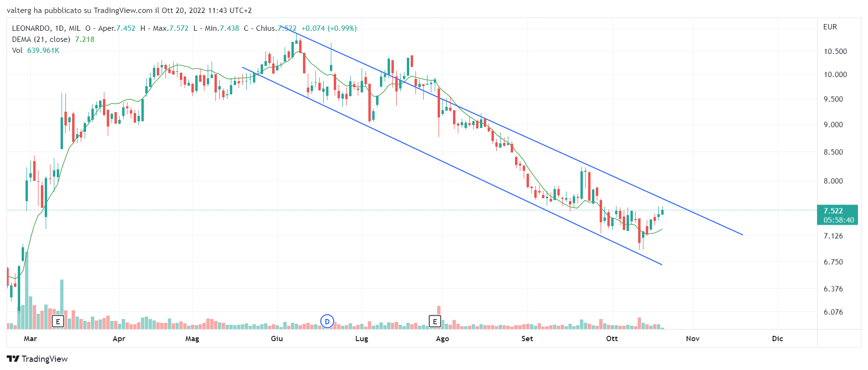Viewport: 868px width, 370px height.
Task: Click the LEONARDO, 1D, MIL symbol title
Action: click(x=46, y=28)
